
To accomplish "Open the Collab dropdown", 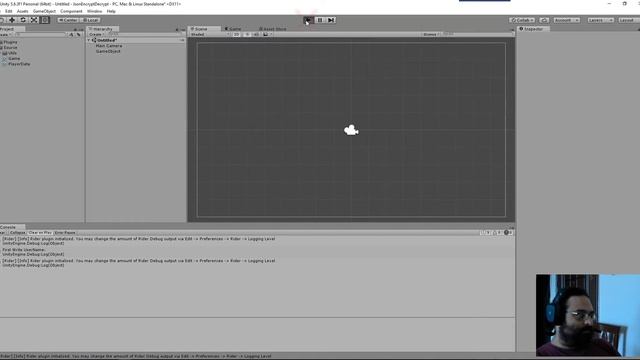I will click(522, 20).
